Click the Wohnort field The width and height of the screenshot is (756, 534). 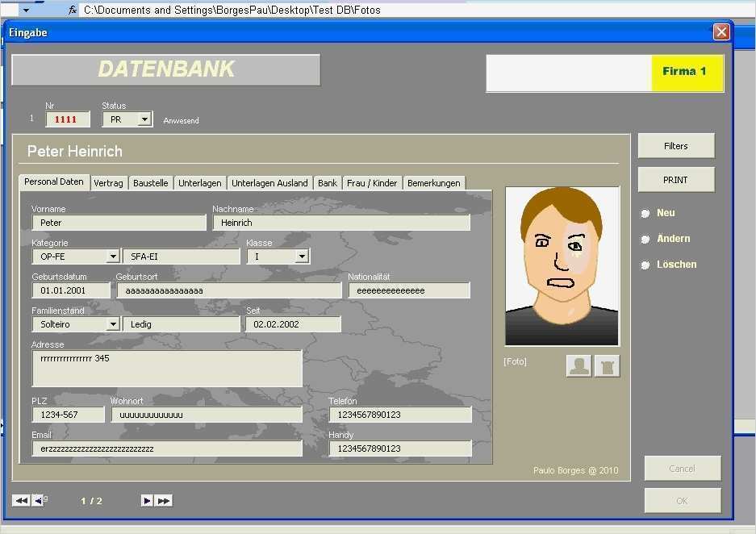(207, 415)
